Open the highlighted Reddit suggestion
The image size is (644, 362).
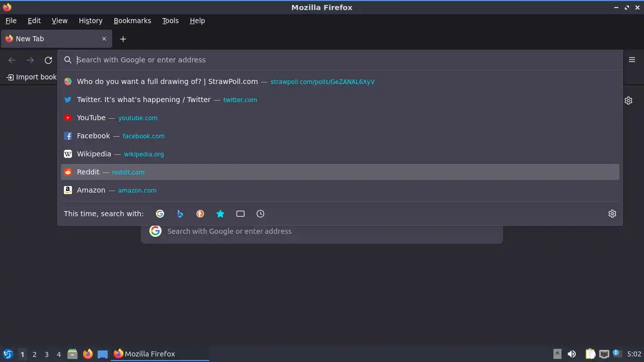click(x=340, y=172)
